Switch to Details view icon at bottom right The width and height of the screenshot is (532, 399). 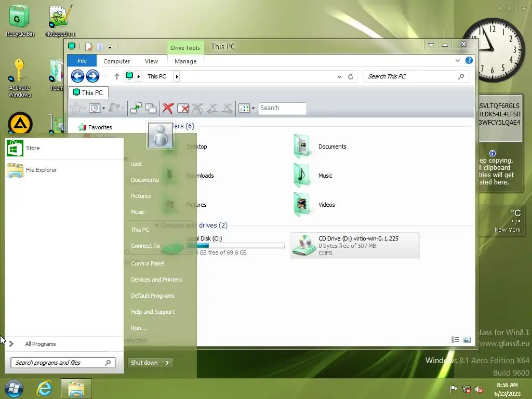pos(455,340)
